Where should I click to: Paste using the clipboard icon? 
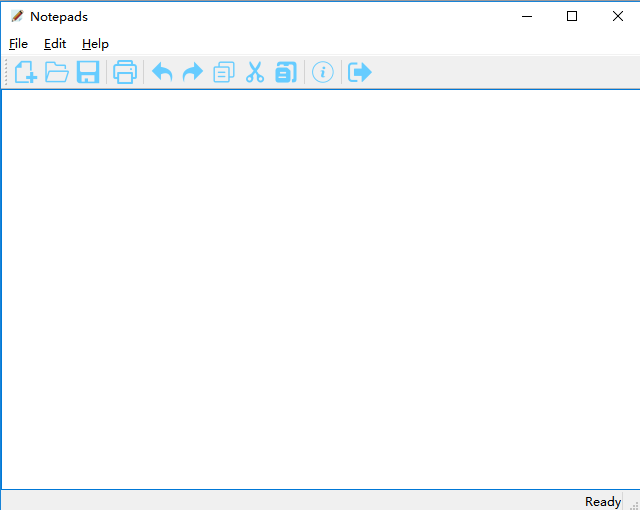(286, 72)
